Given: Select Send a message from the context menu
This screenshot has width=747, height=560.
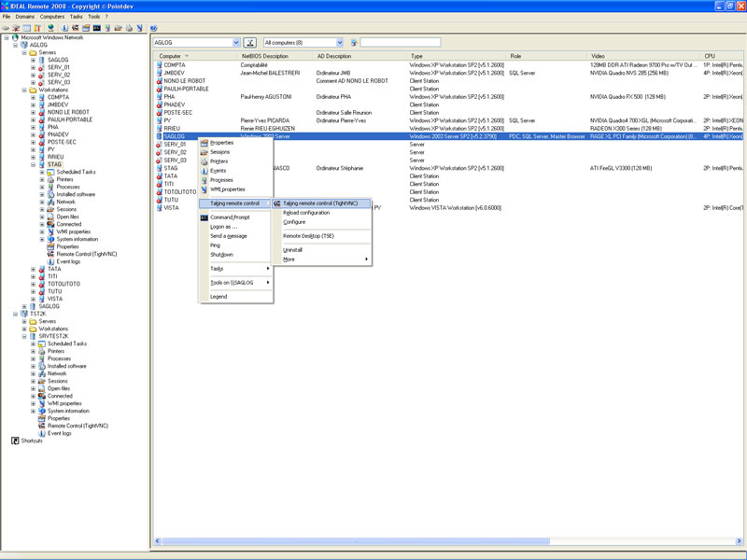Looking at the screenshot, I should (x=236, y=236).
